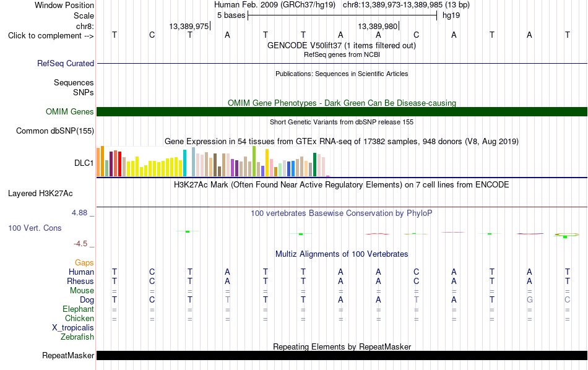This screenshot has width=588, height=370.
Task: Click the OMIM Genes track label
Action: coord(69,112)
